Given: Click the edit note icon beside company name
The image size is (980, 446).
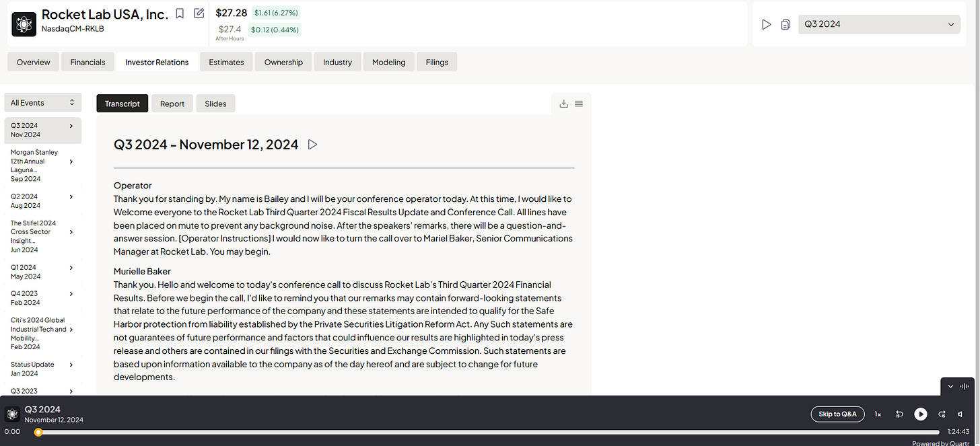Looking at the screenshot, I should click(199, 13).
